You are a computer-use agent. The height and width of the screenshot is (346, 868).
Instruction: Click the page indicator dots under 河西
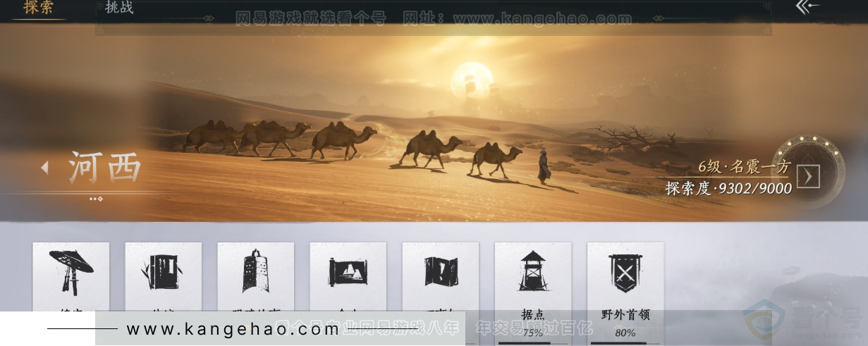click(97, 199)
